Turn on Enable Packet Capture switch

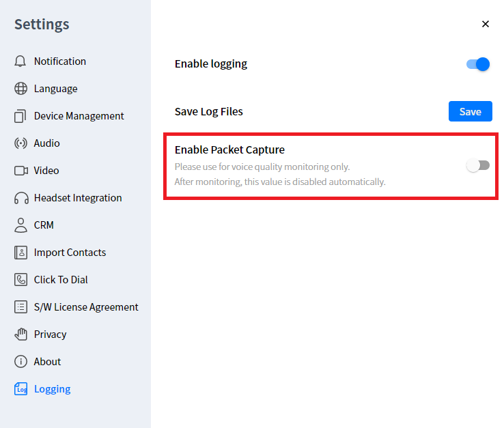(478, 165)
